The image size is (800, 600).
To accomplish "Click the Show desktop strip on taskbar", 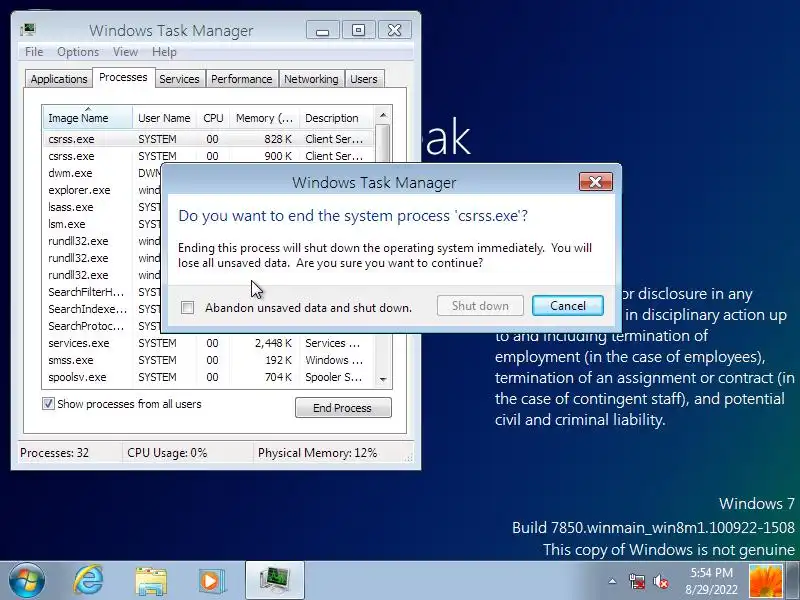I will click(792, 581).
